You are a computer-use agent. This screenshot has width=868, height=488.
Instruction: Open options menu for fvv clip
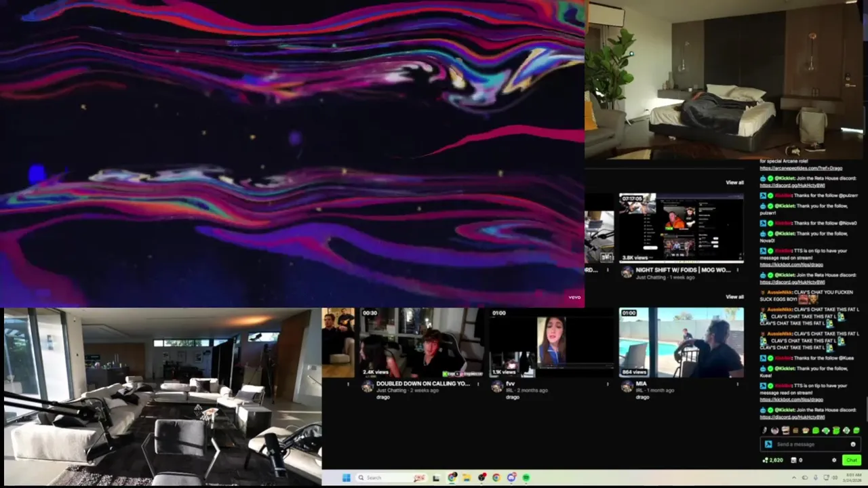click(x=608, y=384)
